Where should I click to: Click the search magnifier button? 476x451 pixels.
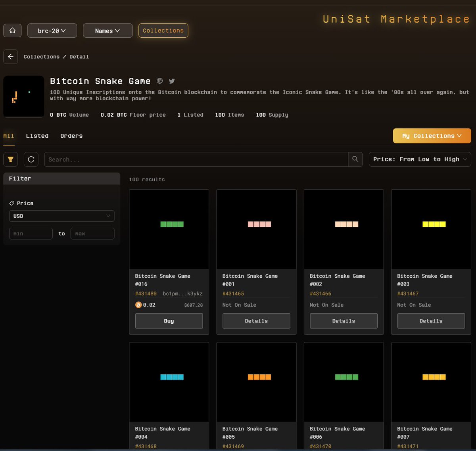coord(355,159)
